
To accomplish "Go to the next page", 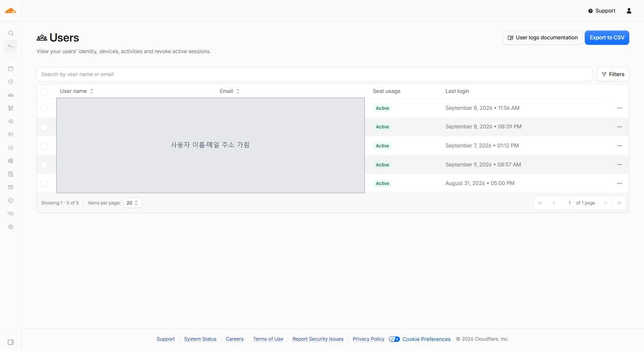I will 605,203.
